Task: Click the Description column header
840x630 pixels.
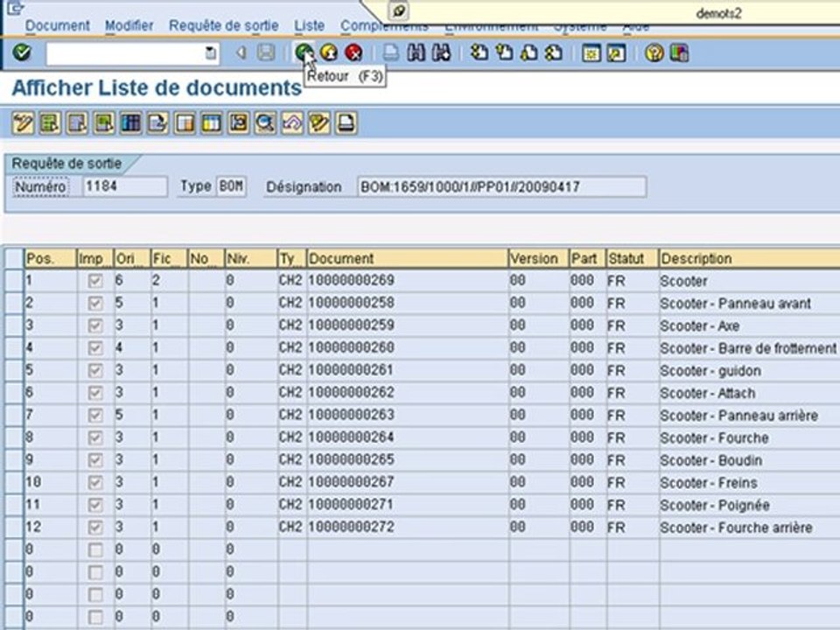Action: (x=750, y=258)
